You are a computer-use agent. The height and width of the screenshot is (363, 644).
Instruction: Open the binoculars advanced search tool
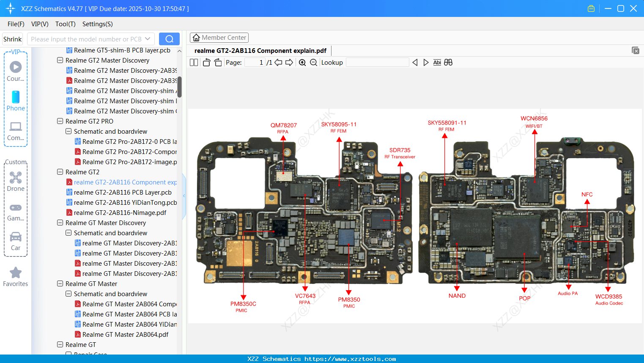tap(448, 62)
